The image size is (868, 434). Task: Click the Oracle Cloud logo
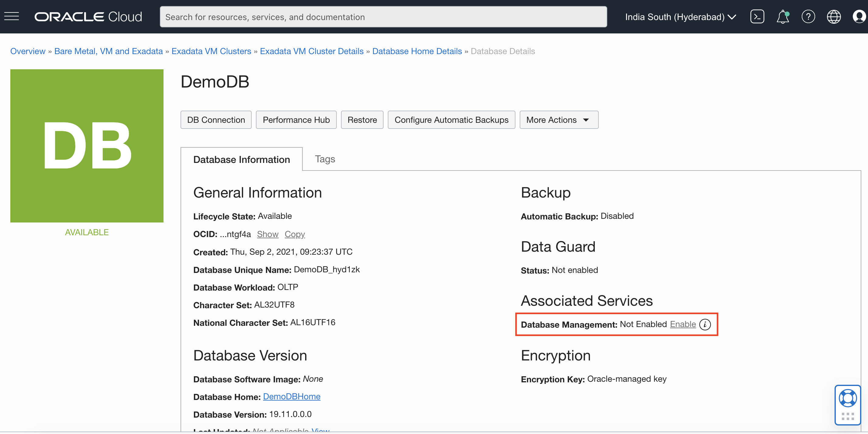click(88, 17)
